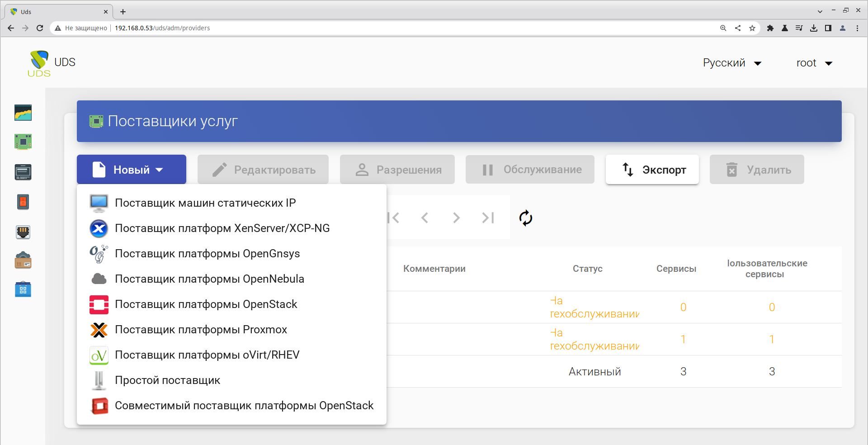Click the compatible OpenStack red icon
868x445 pixels.
[x=99, y=406]
